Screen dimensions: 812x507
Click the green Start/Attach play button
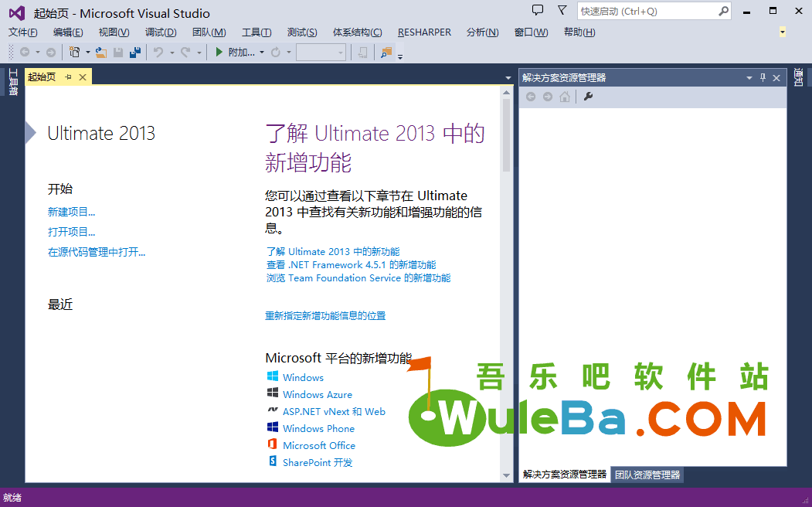click(219, 52)
